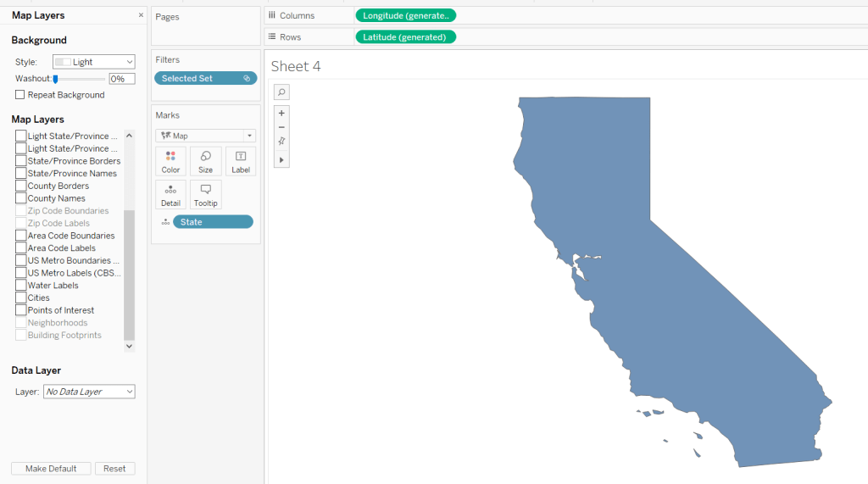The image size is (868, 484).
Task: Zoom out with the minus button
Action: 282,127
